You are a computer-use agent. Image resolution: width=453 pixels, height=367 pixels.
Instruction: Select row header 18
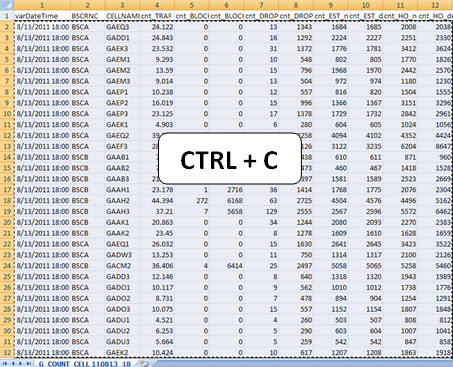7,201
